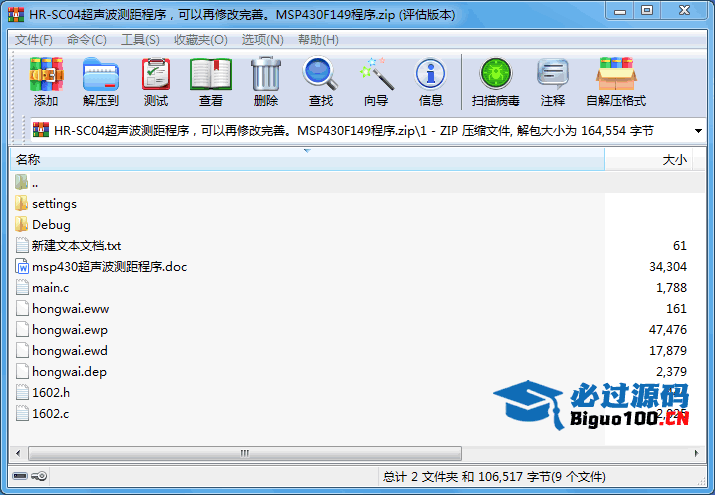Click the Word document icon of msp430 doc
Image resolution: width=715 pixels, height=495 pixels.
tap(22, 267)
